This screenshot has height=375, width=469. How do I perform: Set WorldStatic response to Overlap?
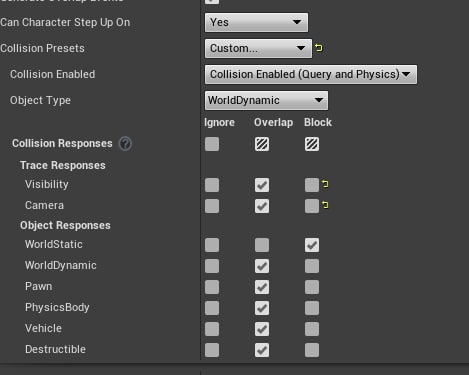pos(262,245)
